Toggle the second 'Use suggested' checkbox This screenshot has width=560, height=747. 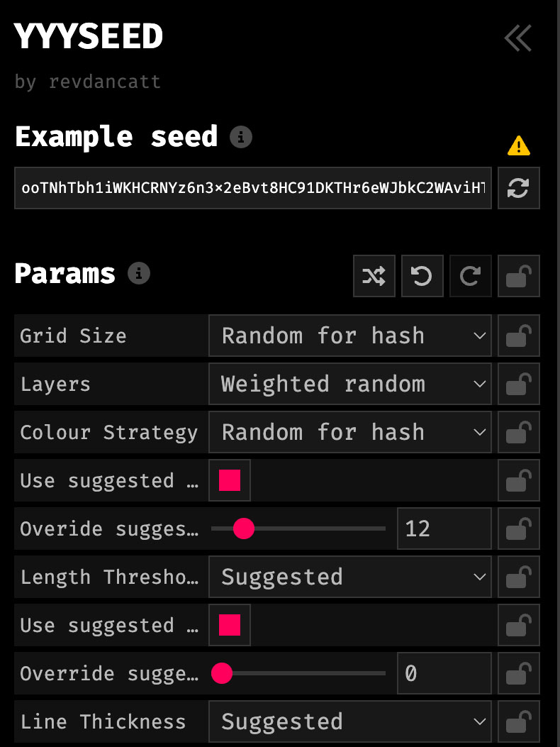230,625
